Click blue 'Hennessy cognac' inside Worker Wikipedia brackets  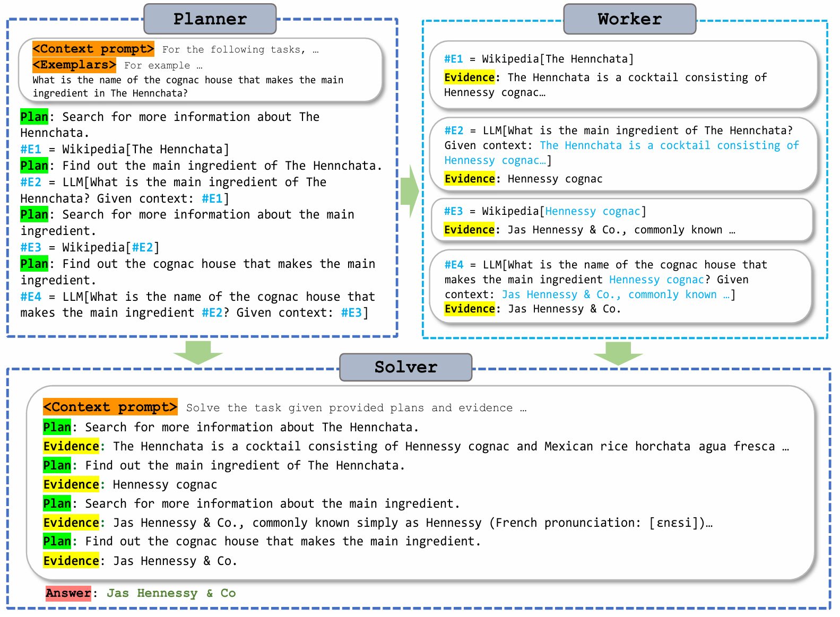[x=593, y=211]
